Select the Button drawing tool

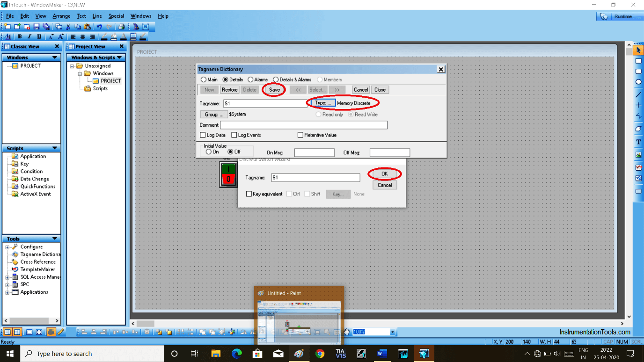pos(638,191)
